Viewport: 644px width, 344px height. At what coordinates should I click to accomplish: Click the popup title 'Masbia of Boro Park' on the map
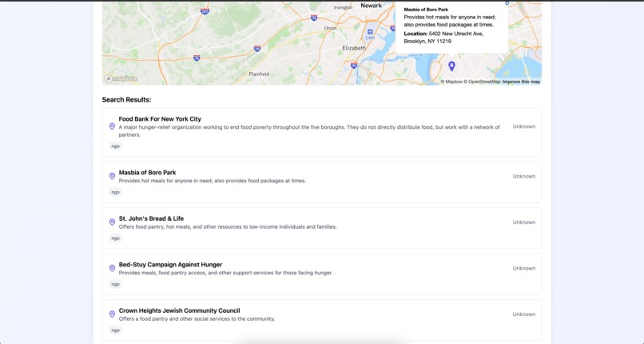[426, 10]
